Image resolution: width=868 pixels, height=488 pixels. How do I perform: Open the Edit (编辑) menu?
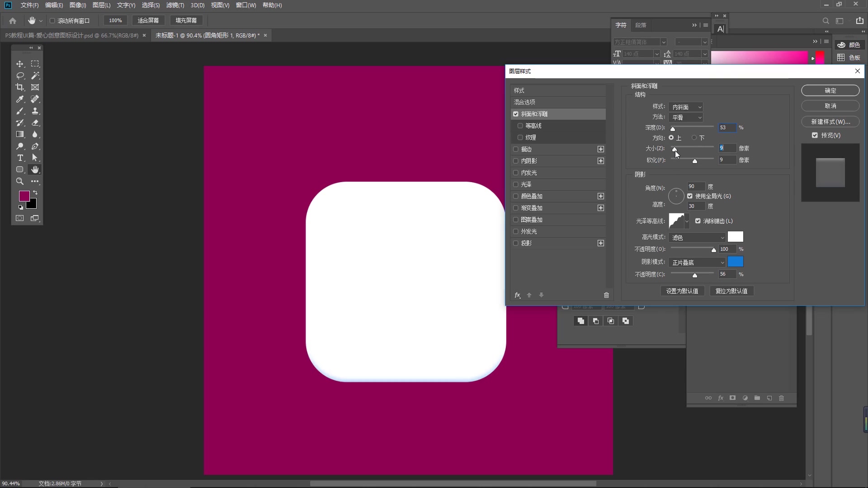point(54,5)
